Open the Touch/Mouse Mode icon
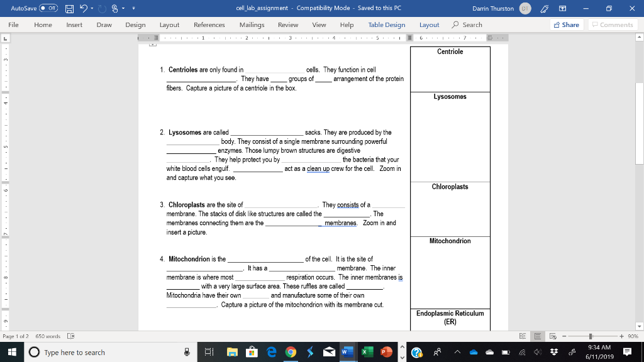The width and height of the screenshot is (644, 362). pyautogui.click(x=115, y=8)
